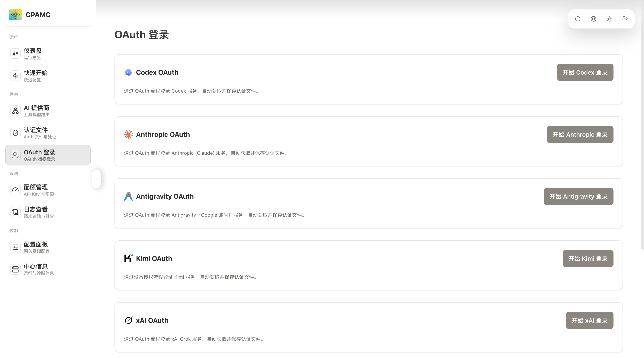Click the Codex 服务 description text

click(192, 91)
